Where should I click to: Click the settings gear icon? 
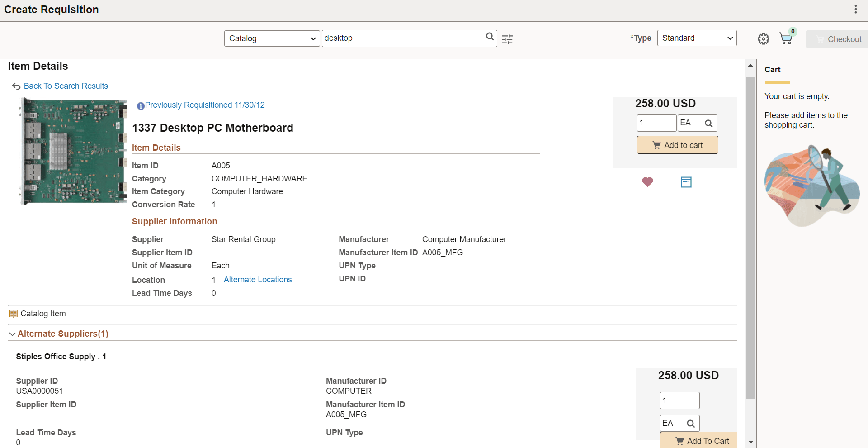click(764, 39)
